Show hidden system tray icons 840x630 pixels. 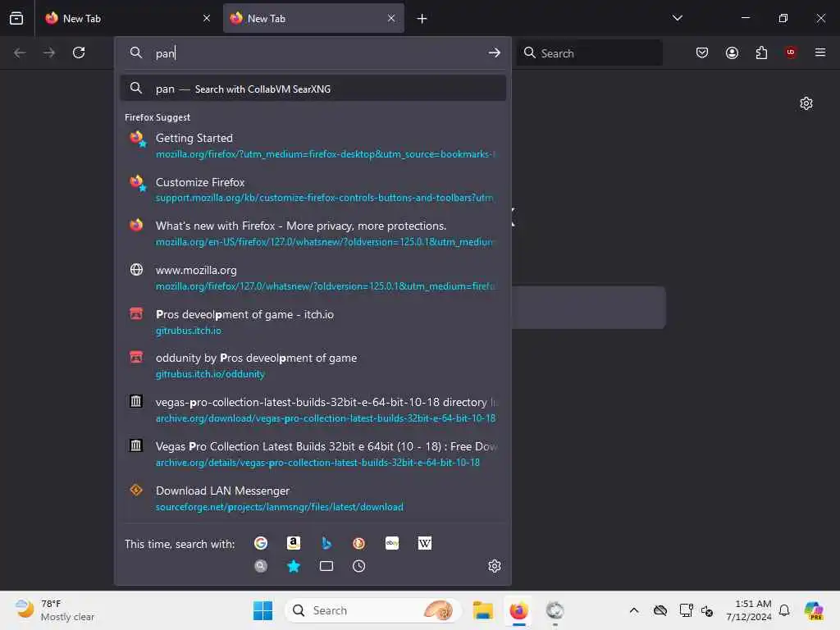coord(634,610)
